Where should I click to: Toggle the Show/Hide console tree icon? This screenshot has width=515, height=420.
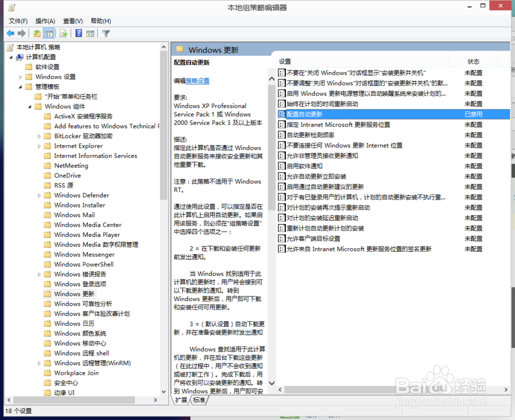tap(48, 33)
